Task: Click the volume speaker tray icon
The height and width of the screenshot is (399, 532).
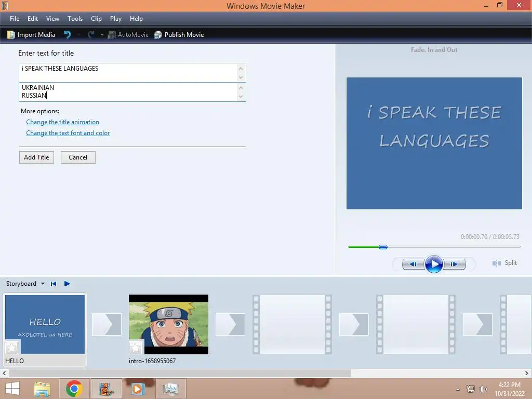Action: pyautogui.click(x=483, y=389)
